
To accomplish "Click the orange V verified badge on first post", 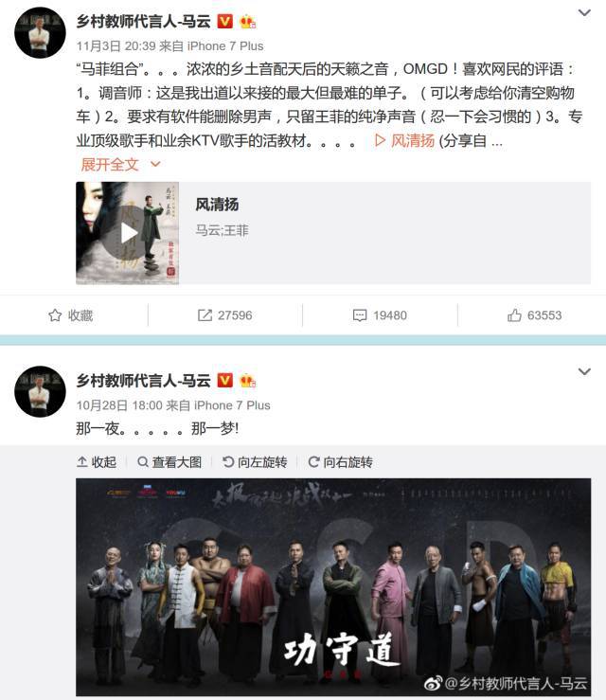I will coord(225,21).
